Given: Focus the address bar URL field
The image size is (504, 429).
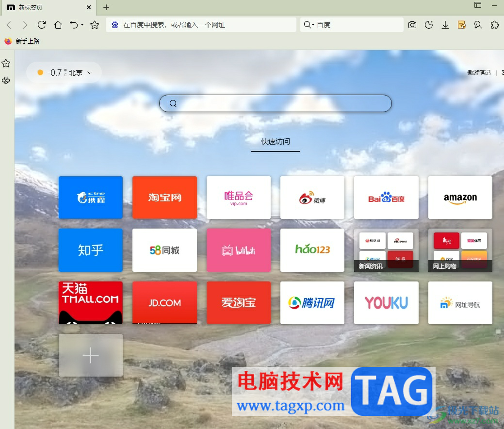Looking at the screenshot, I should [201, 25].
